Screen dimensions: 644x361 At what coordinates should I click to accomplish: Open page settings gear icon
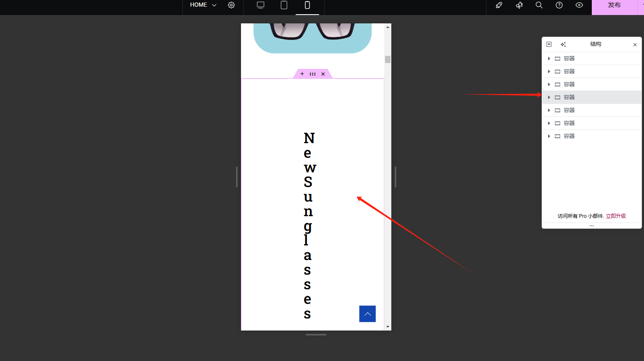[x=231, y=5]
